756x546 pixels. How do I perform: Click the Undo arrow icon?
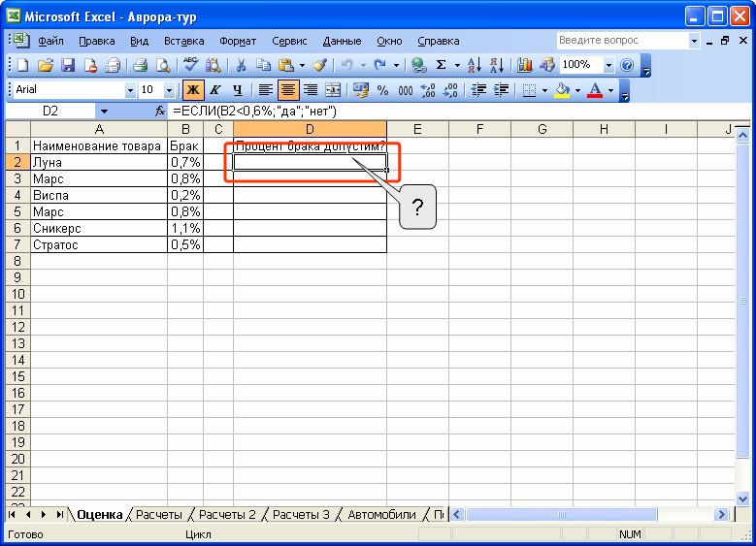(346, 65)
